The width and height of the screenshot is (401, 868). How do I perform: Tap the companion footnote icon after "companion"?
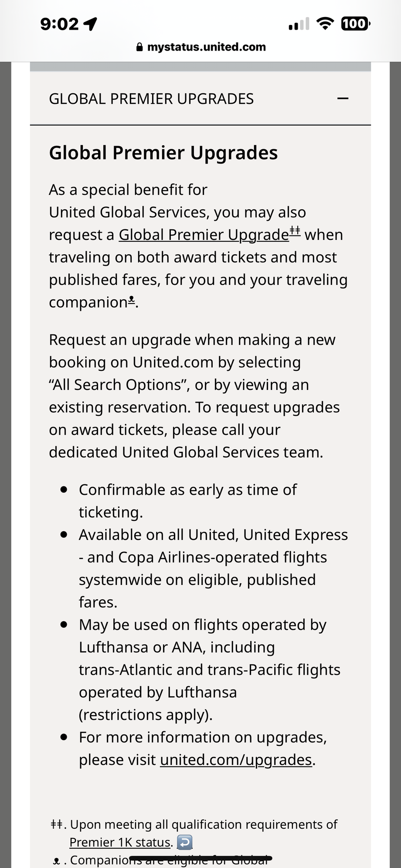(131, 300)
